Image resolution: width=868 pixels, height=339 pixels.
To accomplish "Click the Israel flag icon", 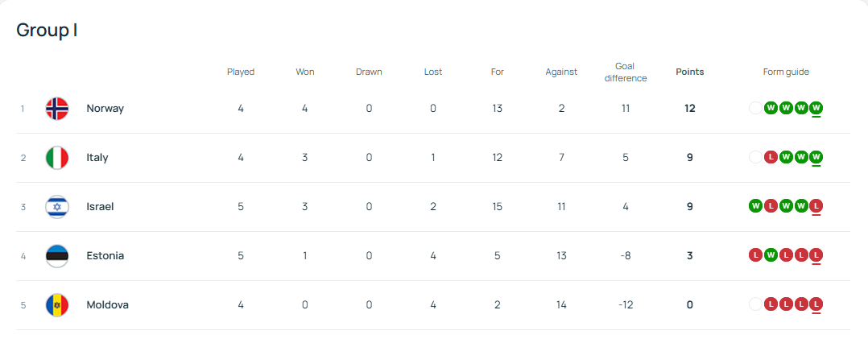I will tap(57, 207).
